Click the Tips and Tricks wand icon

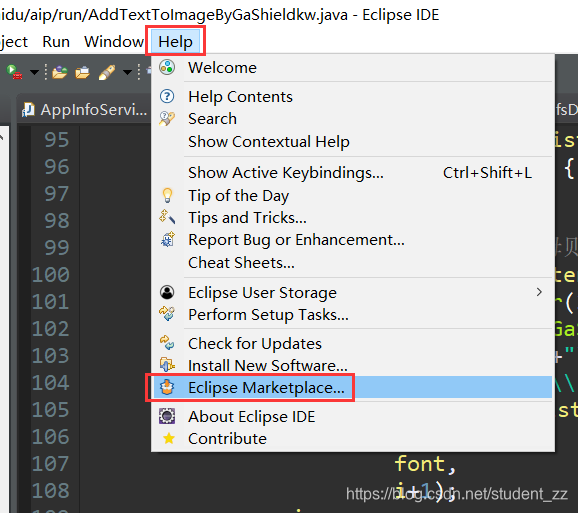[x=167, y=217]
